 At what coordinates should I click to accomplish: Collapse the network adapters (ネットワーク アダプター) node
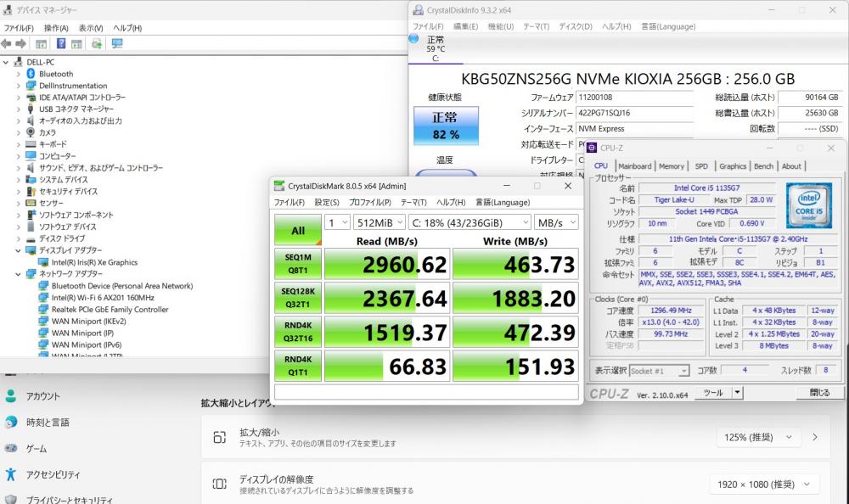pos(19,274)
